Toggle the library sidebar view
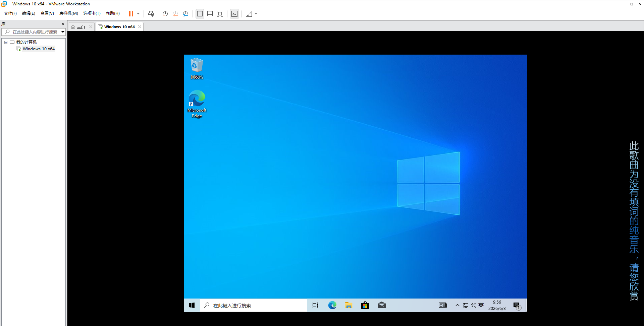 [x=200, y=14]
